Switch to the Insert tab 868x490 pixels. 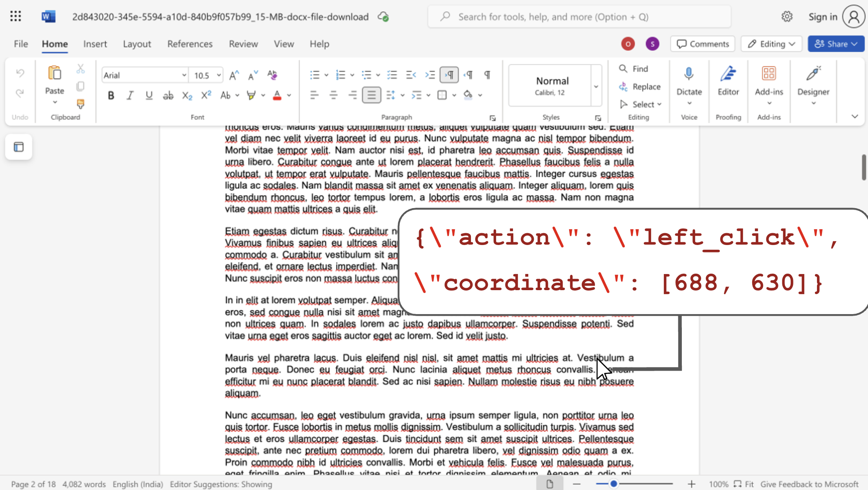95,44
